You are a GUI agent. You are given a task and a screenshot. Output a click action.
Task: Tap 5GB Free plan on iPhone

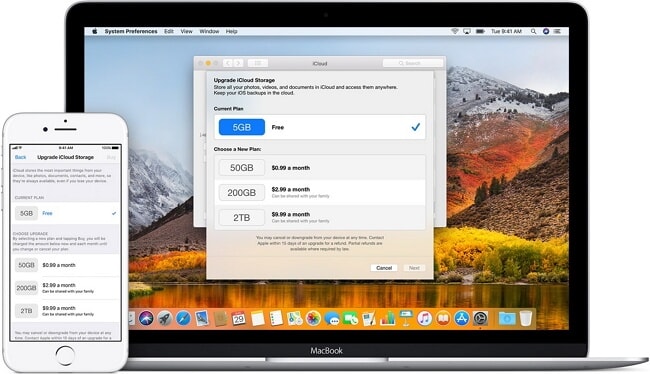[66, 213]
